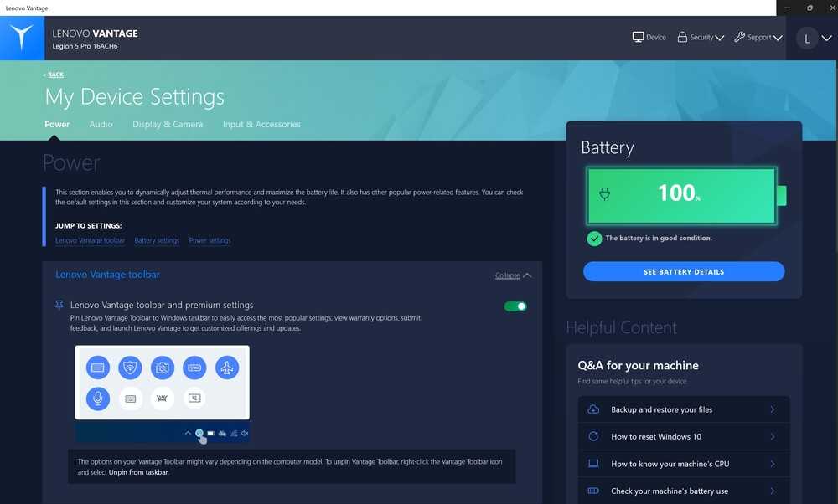Viewport: 838px width, 504px height.
Task: Open the user profile L dropdown
Action: tap(813, 38)
